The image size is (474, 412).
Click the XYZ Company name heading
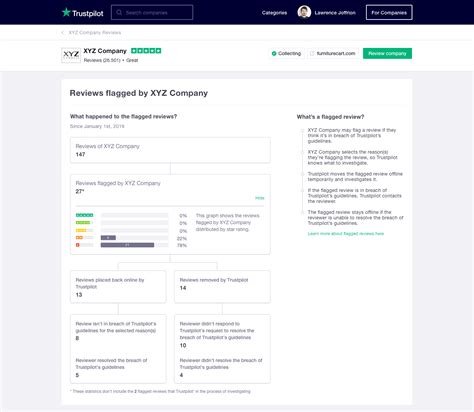coord(105,51)
